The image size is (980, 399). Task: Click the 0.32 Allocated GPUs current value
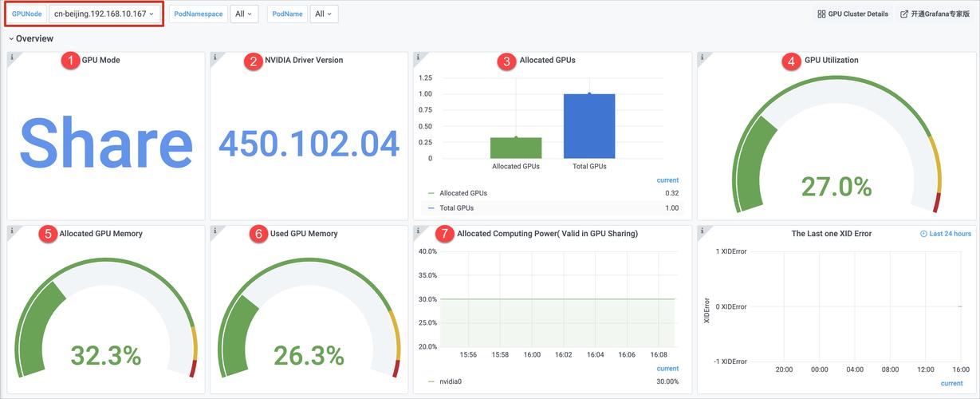(672, 193)
